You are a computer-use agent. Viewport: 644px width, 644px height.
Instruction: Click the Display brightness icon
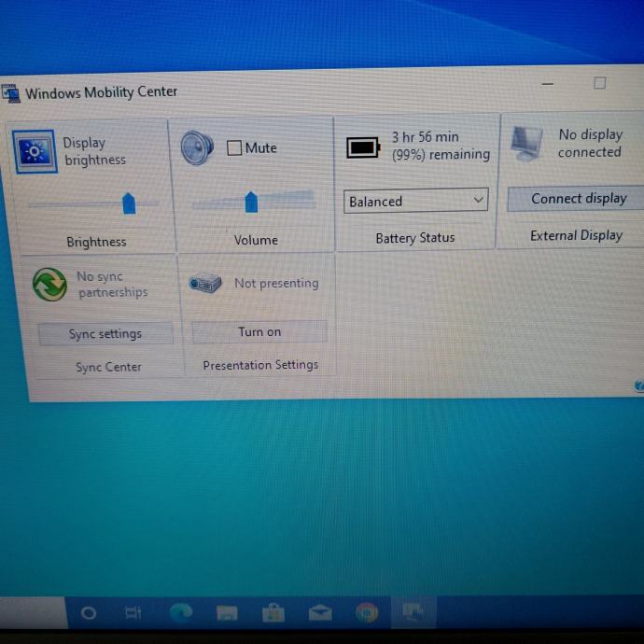tap(35, 151)
